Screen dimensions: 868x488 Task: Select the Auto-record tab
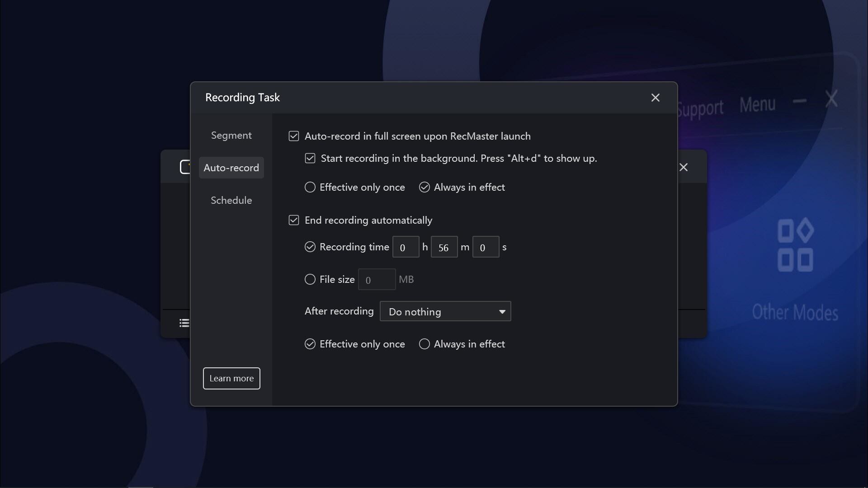(231, 167)
